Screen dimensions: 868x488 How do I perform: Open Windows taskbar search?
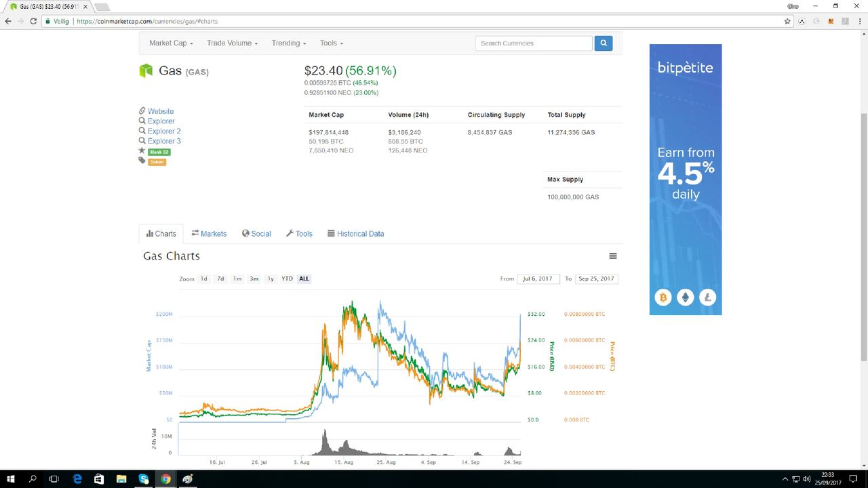(33, 479)
